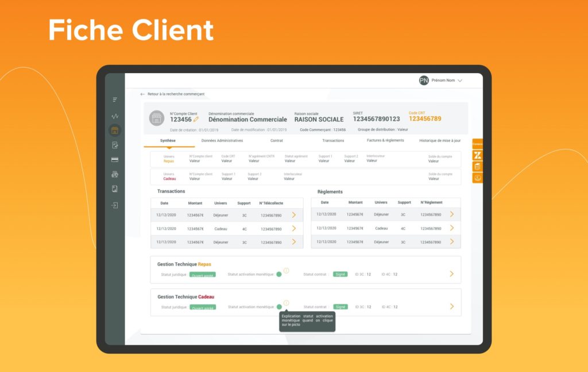588x372 pixels.
Task: Open Historique de mise à jour tab
Action: 440,141
